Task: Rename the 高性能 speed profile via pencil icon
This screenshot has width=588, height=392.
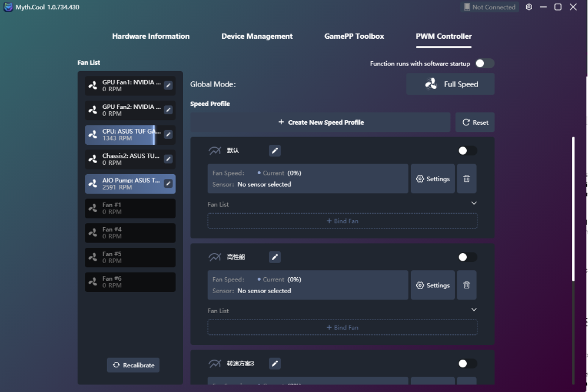Action: point(275,257)
